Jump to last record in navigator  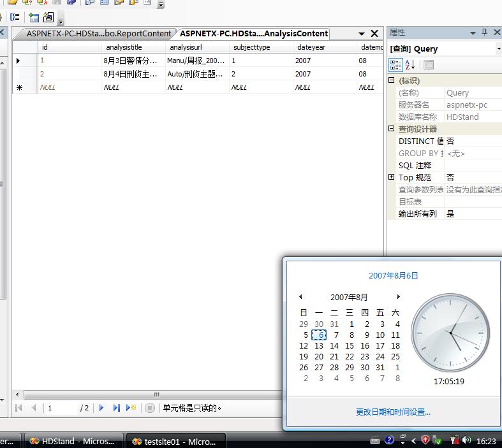(116, 408)
